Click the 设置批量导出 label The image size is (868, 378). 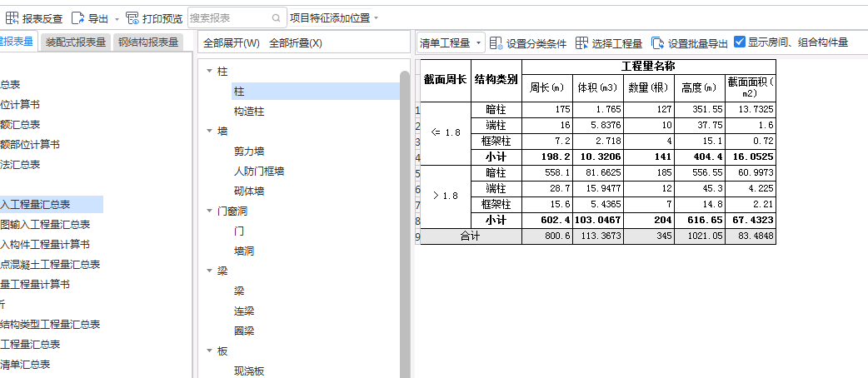[697, 44]
